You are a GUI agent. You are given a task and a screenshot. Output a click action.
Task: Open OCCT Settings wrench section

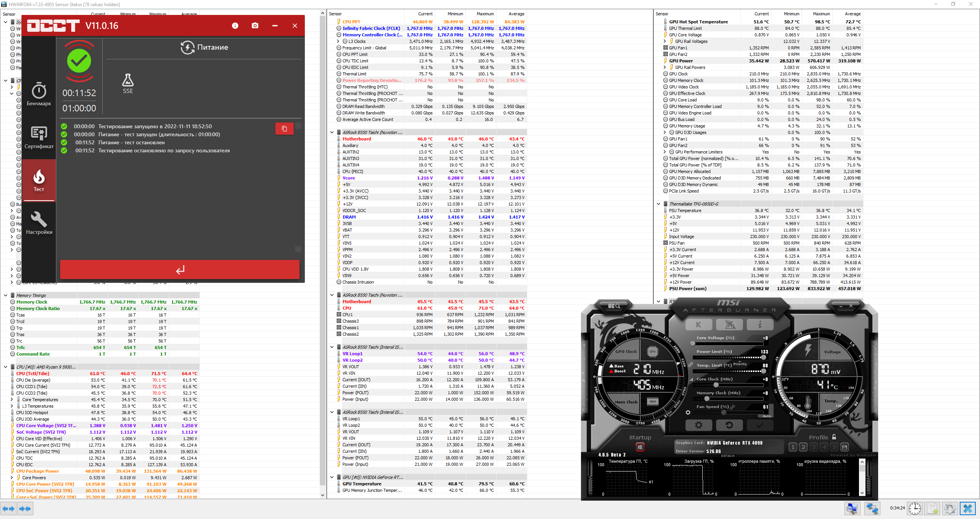pos(39,223)
